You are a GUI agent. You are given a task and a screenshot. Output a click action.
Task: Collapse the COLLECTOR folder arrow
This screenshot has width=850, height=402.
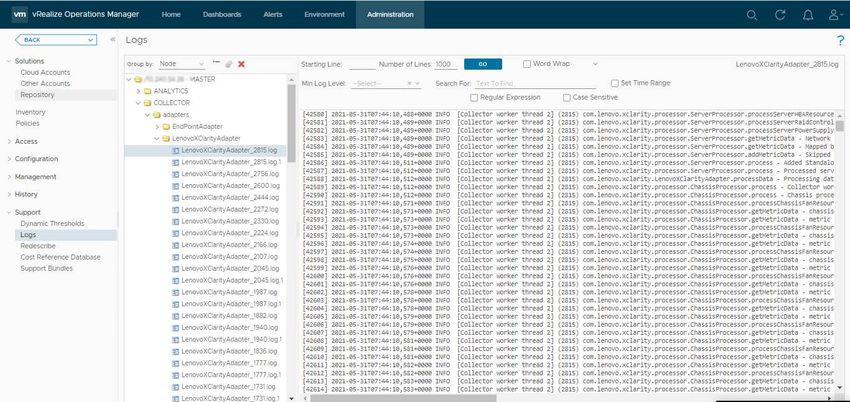tap(138, 102)
